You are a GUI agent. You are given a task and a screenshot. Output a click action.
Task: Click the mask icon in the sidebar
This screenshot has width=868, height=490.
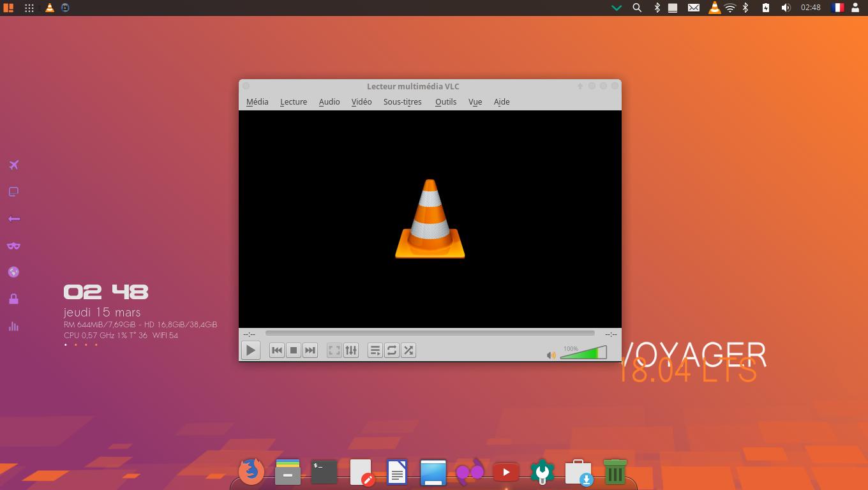click(13, 246)
